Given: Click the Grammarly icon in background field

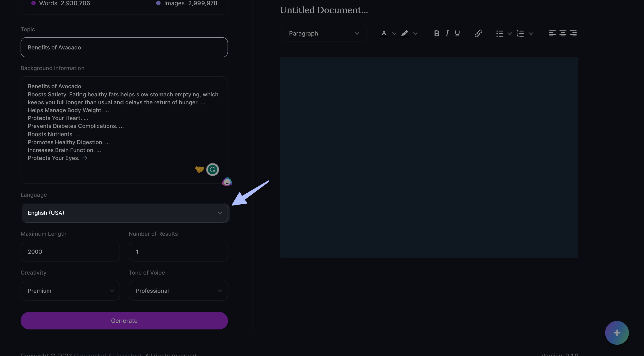Looking at the screenshot, I should click(x=212, y=170).
